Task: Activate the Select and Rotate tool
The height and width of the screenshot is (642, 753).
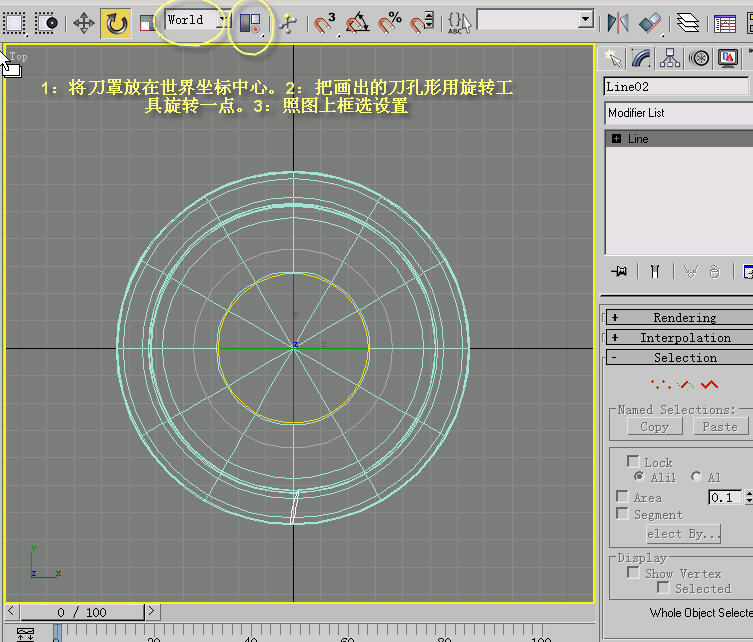Action: point(116,23)
